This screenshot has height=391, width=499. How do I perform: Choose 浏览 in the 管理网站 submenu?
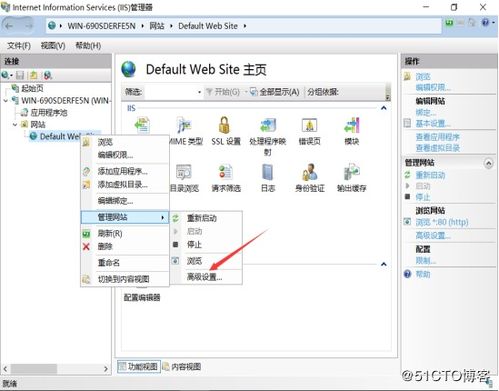tap(194, 261)
